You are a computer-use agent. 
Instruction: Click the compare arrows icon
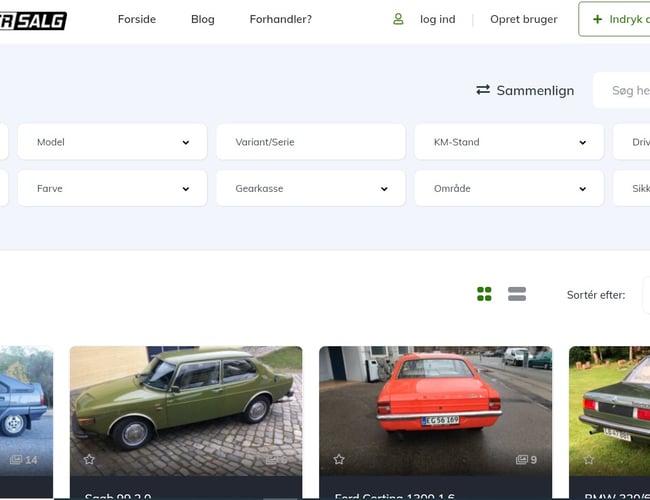click(483, 90)
